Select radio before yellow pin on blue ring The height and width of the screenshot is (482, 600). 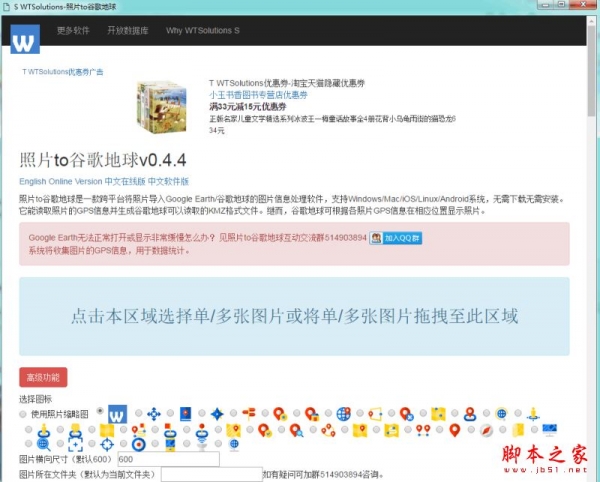pyautogui.click(x=28, y=430)
